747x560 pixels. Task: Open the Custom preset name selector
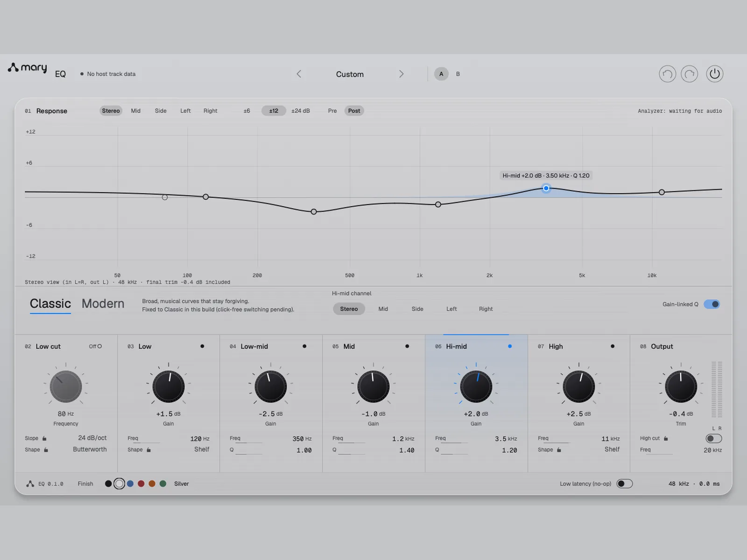tap(350, 74)
